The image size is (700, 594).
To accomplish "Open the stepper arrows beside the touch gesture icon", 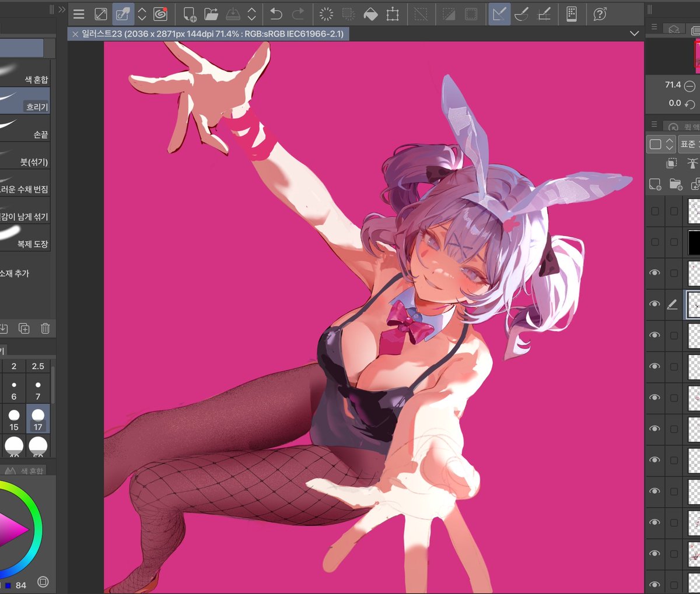I will (x=142, y=14).
